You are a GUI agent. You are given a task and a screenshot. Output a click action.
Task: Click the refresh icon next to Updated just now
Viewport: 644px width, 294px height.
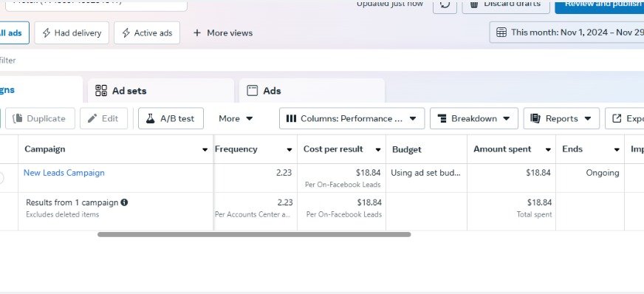coord(445,5)
